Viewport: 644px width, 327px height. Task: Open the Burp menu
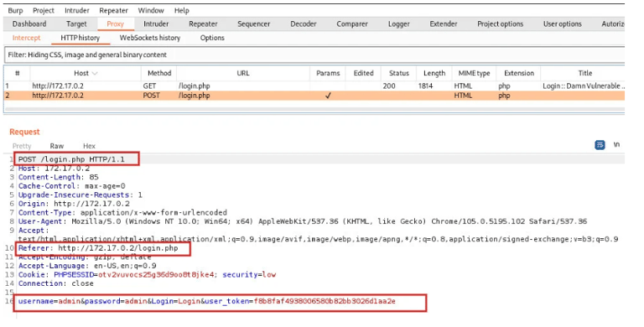(x=15, y=11)
